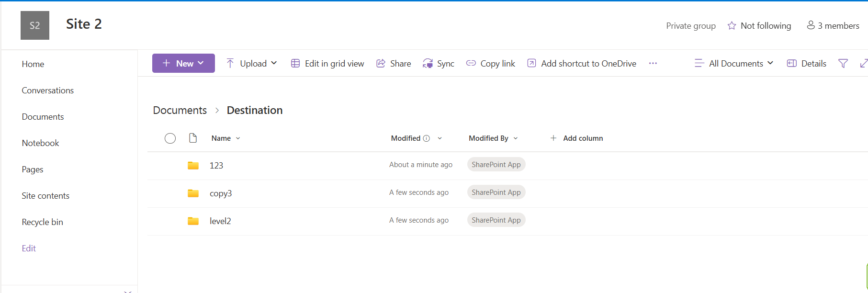Click the Share icon in toolbar

point(381,63)
